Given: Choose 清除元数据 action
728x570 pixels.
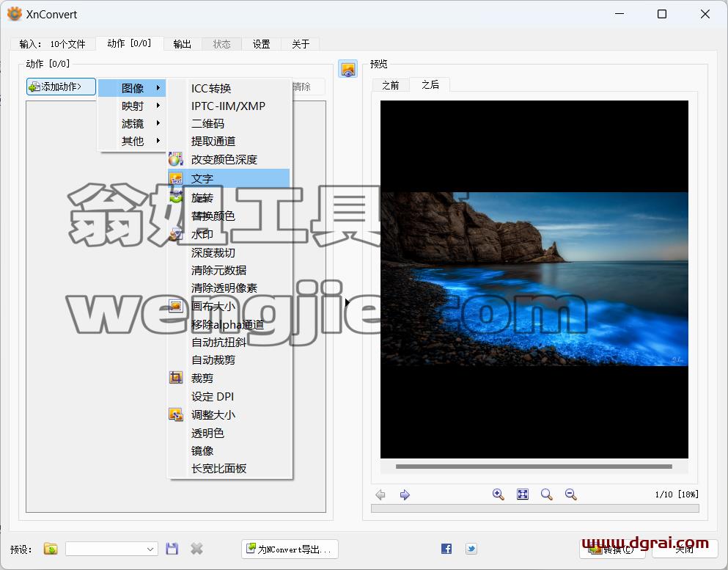Looking at the screenshot, I should [229, 271].
